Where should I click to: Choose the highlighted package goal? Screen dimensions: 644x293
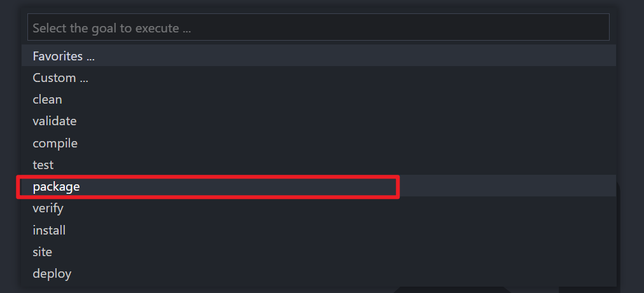pyautogui.click(x=57, y=187)
